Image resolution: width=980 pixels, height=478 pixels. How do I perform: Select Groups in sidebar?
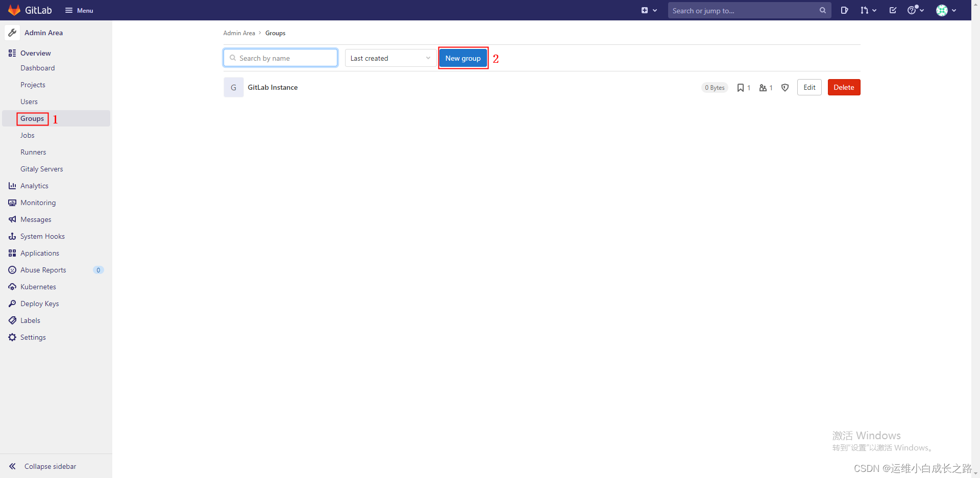coord(56,118)
